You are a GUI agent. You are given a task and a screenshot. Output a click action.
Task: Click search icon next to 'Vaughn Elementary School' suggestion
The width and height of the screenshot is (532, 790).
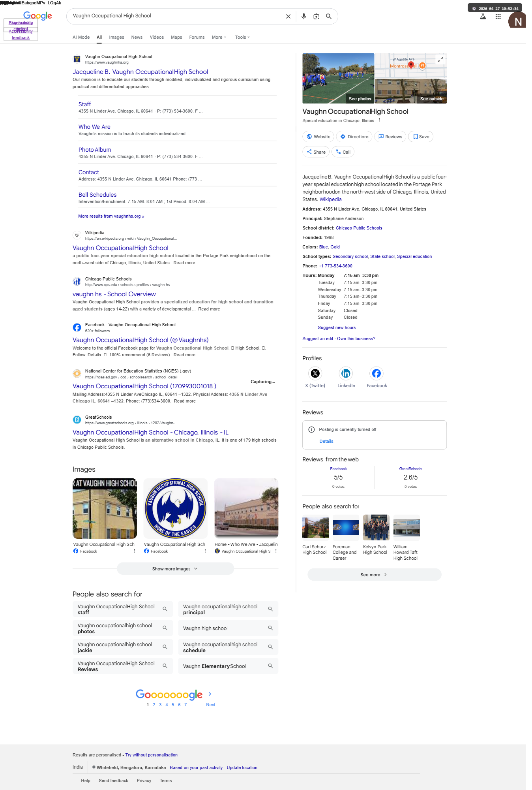[x=270, y=666]
